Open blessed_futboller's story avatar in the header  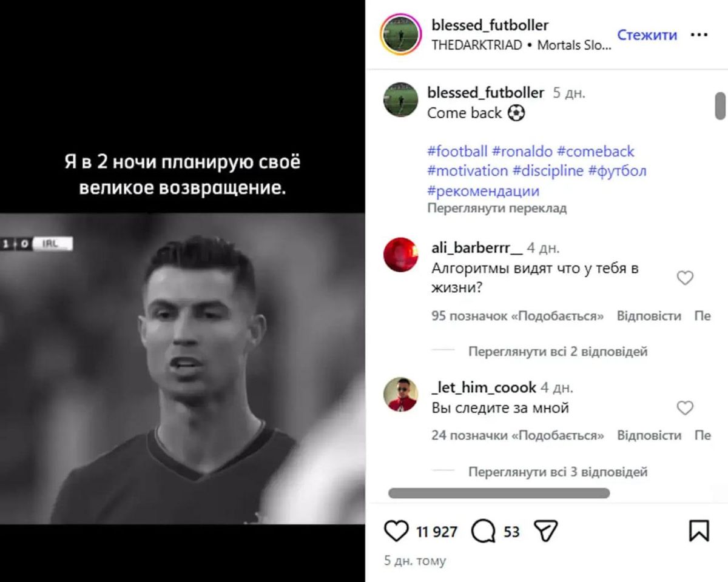click(x=400, y=34)
